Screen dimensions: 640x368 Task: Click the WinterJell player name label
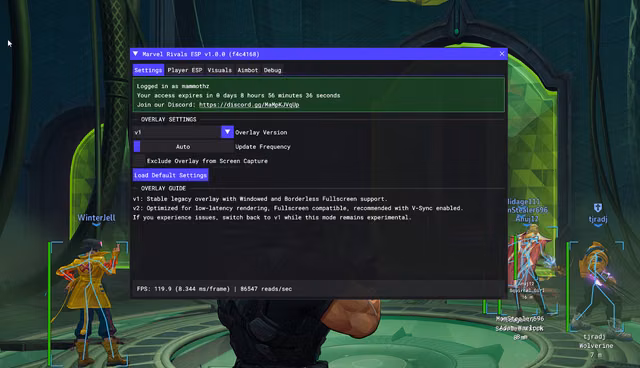tap(96, 217)
